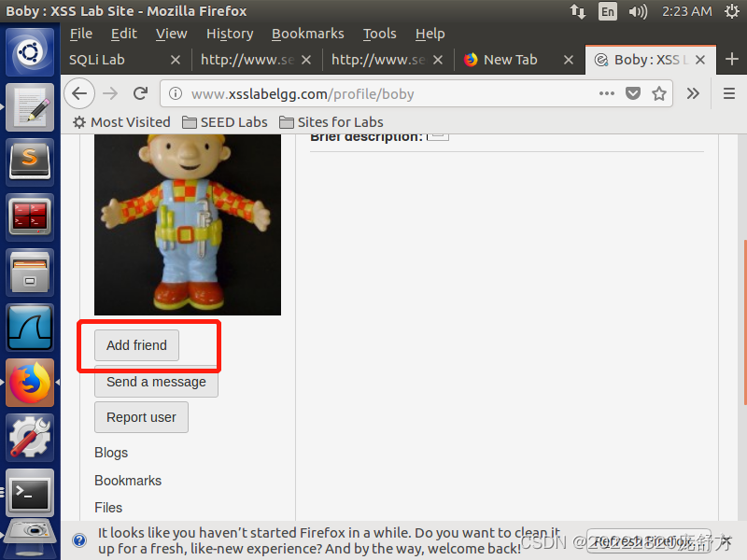Open page actions three-dot menu
747x560 pixels.
606,94
